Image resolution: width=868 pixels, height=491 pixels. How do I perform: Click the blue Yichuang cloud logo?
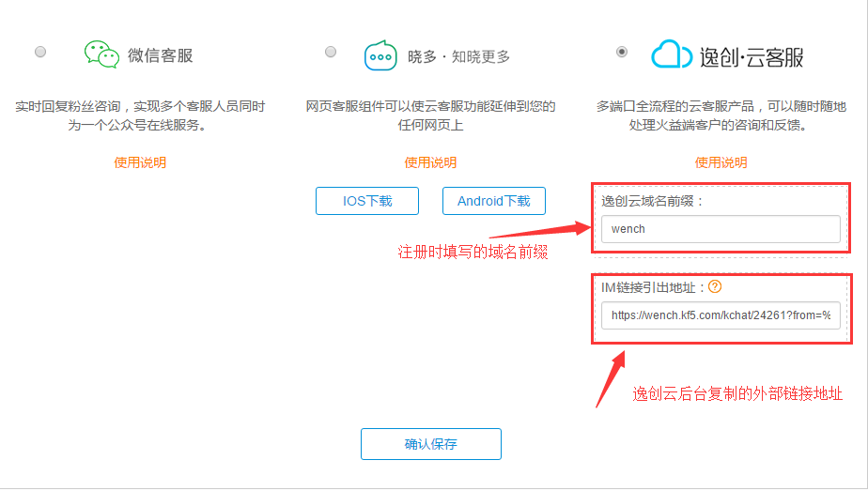point(672,54)
